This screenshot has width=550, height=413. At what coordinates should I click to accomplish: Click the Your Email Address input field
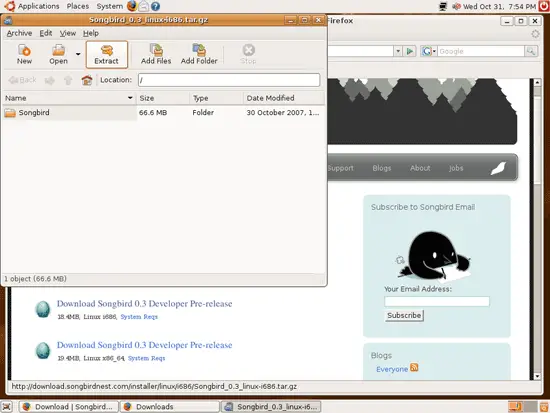click(x=437, y=301)
